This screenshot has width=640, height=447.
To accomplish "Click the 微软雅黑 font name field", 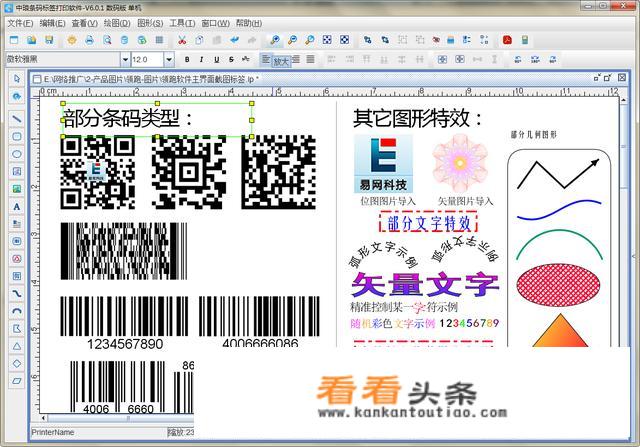I will (x=63, y=60).
